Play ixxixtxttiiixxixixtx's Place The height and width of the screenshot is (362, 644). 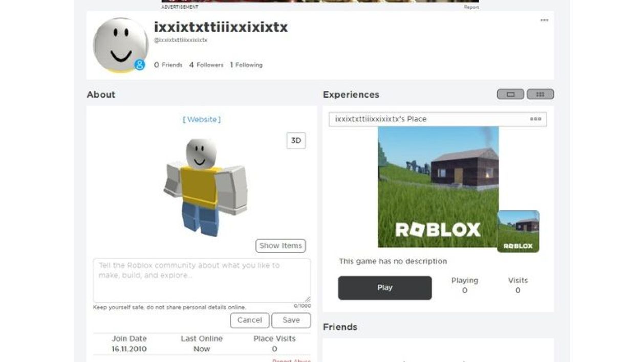(385, 288)
